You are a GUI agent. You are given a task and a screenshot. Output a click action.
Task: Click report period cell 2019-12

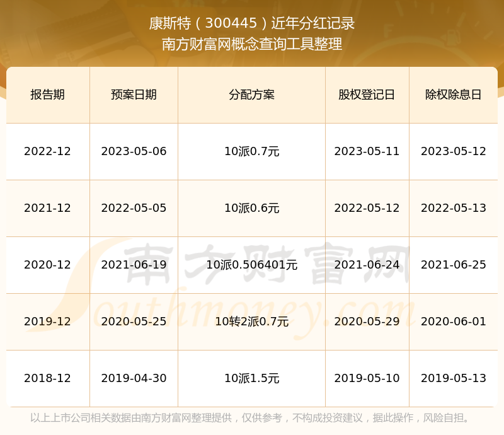[48, 322]
